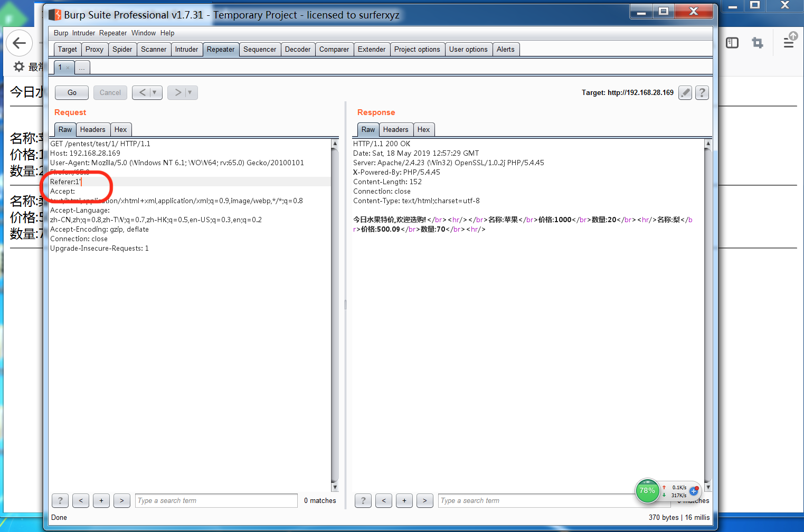Open the User options tab

468,49
